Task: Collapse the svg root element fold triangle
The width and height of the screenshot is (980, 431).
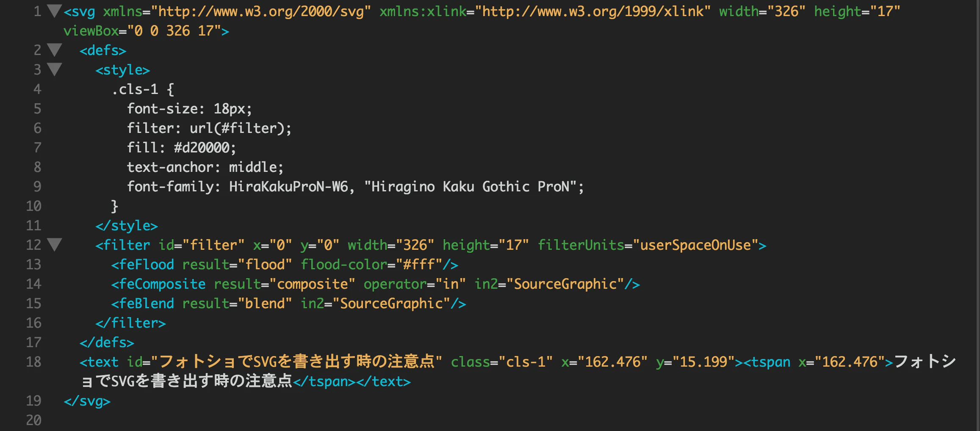Action: (54, 11)
